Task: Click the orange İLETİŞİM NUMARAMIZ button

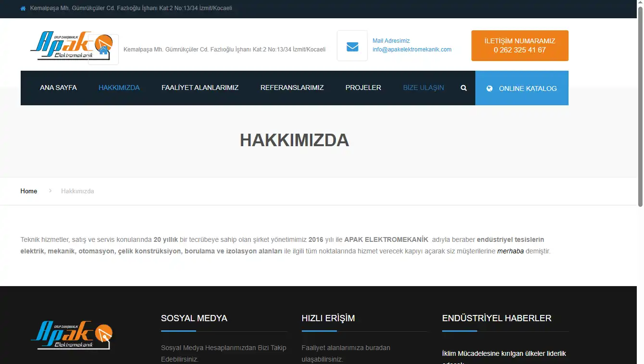Action: pyautogui.click(x=520, y=46)
